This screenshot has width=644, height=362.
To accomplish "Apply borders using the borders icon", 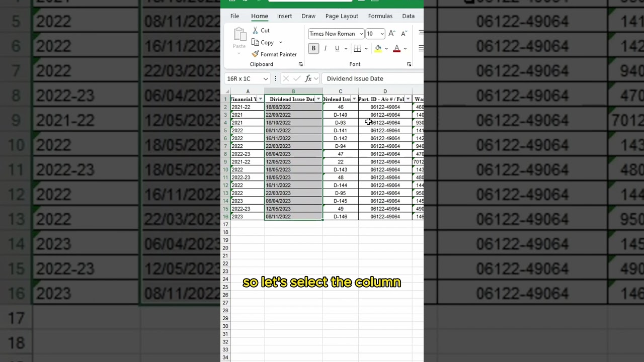I will pyautogui.click(x=357, y=48).
